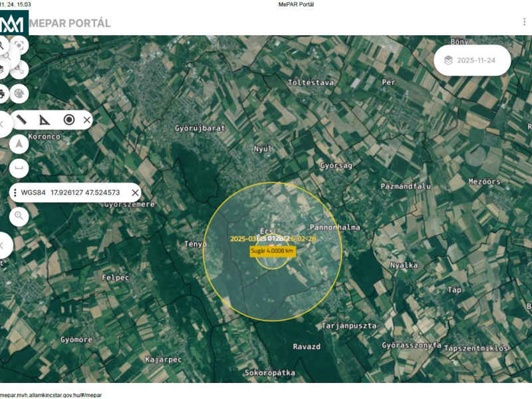
Task: Click the print map icon
Action: click(x=2, y=93)
